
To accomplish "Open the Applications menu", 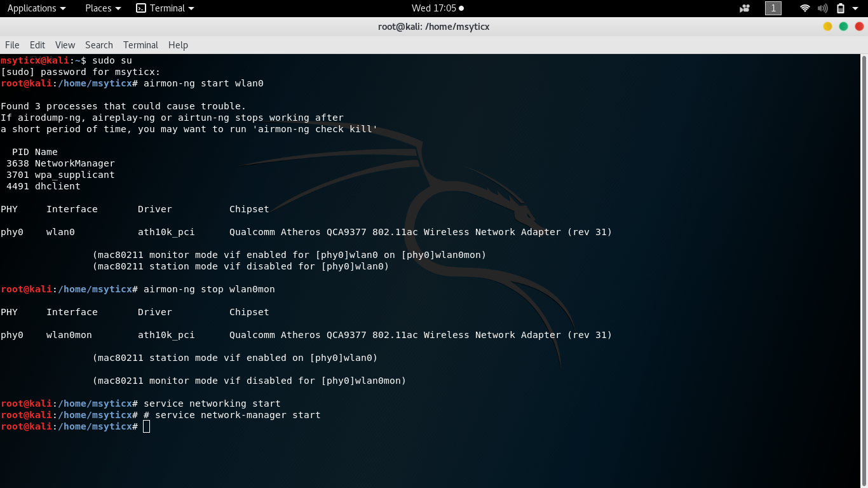I will [32, 8].
